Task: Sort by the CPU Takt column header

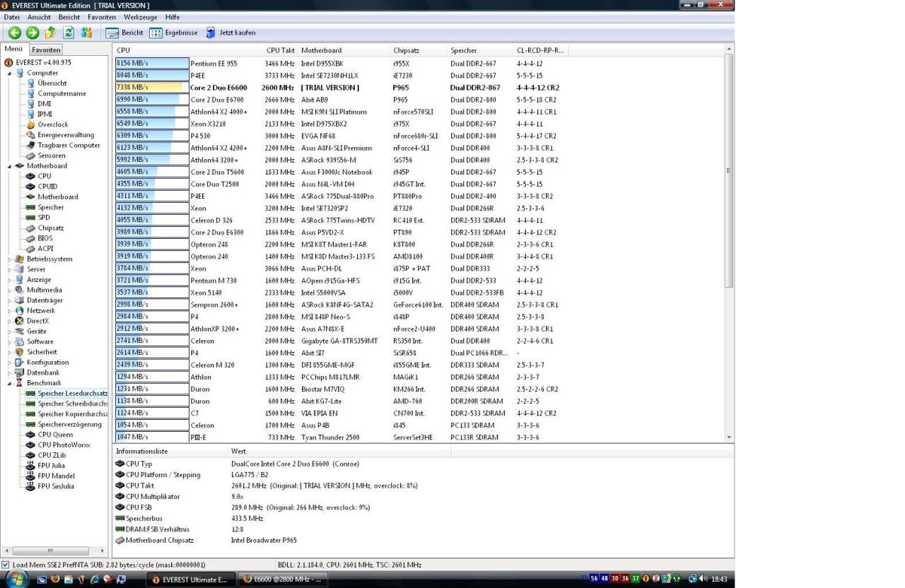Action: point(279,50)
